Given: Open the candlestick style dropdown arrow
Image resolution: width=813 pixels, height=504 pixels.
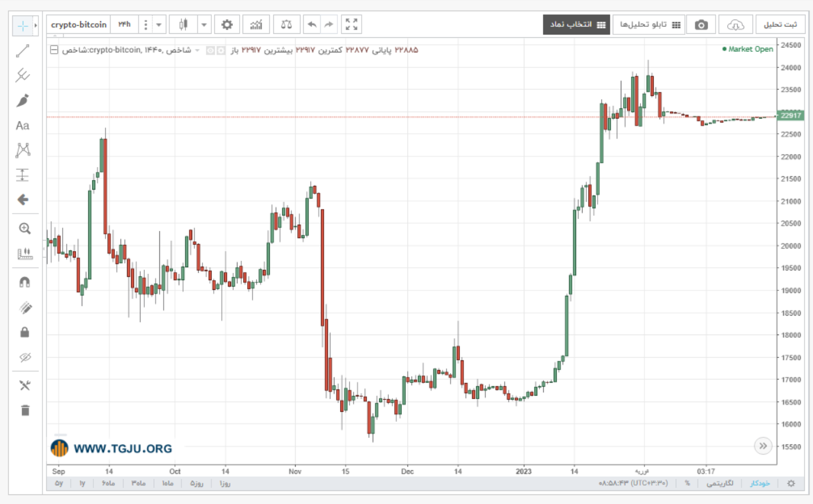Looking at the screenshot, I should (204, 25).
